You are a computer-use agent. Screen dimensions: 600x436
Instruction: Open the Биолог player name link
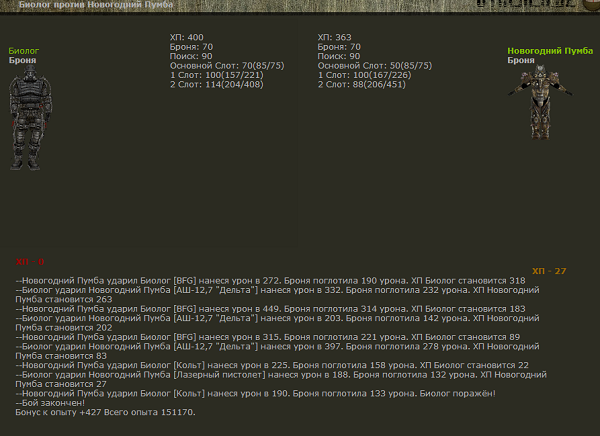pyautogui.click(x=24, y=50)
